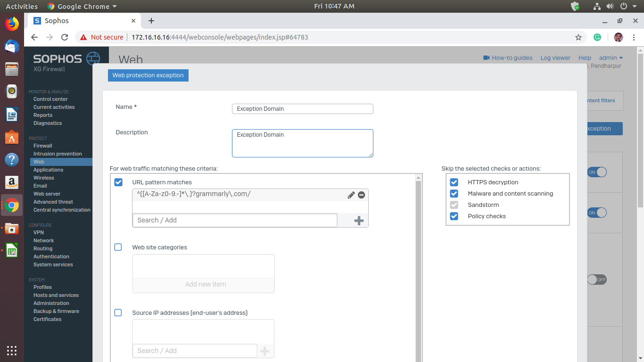Open the Log viewer link

click(x=555, y=58)
